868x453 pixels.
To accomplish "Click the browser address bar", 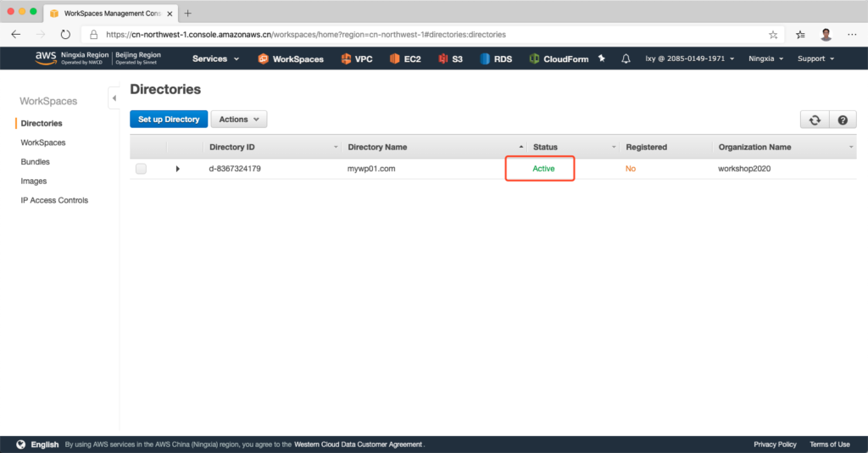I will [424, 35].
